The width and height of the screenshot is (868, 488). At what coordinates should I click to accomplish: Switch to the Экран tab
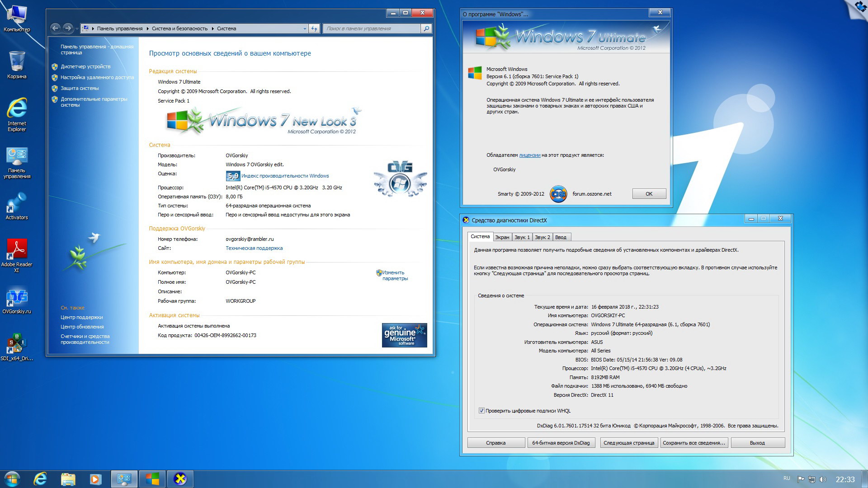coord(502,237)
